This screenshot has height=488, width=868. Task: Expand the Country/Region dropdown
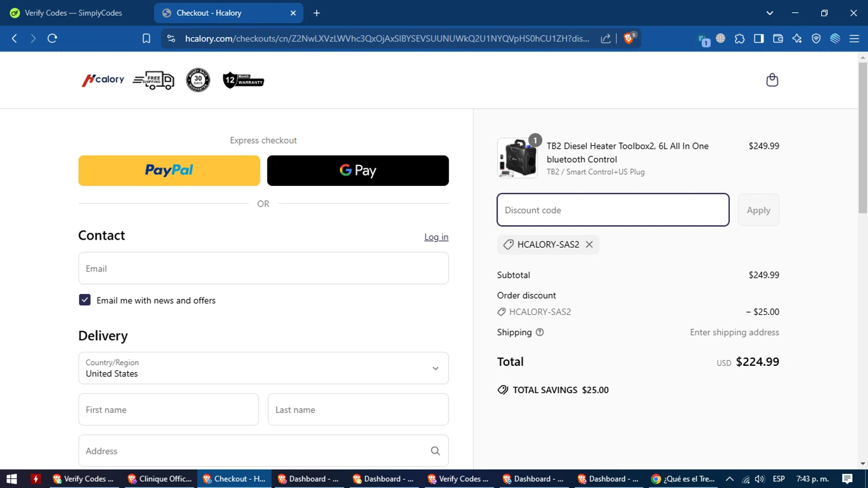pos(263,368)
